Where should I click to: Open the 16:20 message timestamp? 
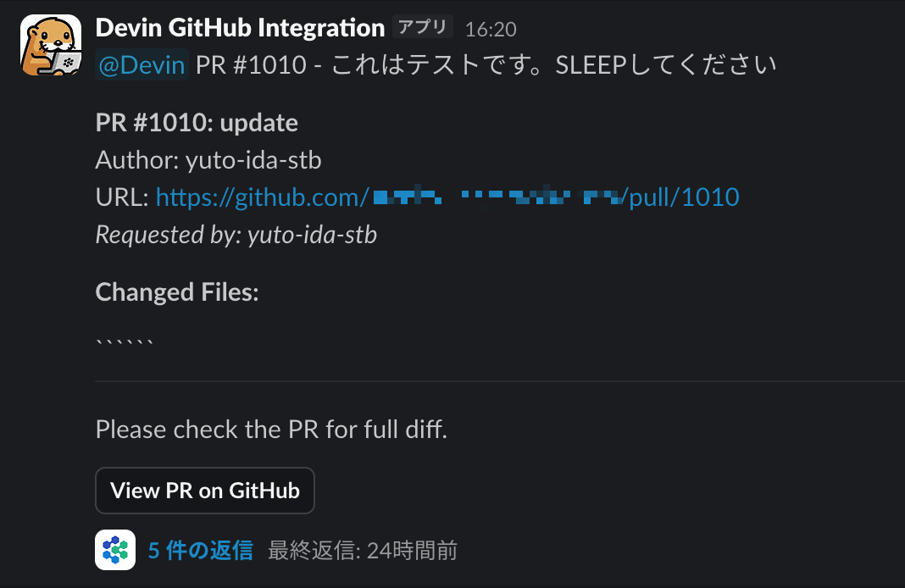[491, 29]
